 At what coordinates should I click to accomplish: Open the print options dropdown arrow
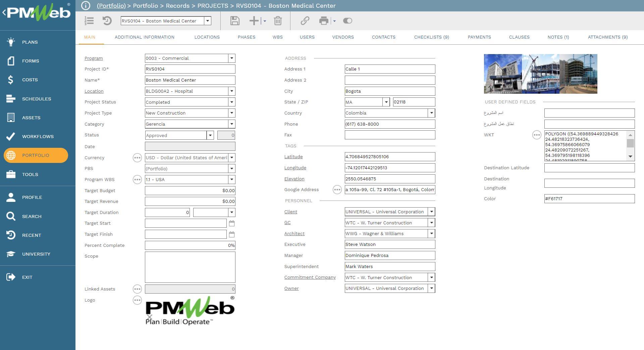[x=334, y=21]
